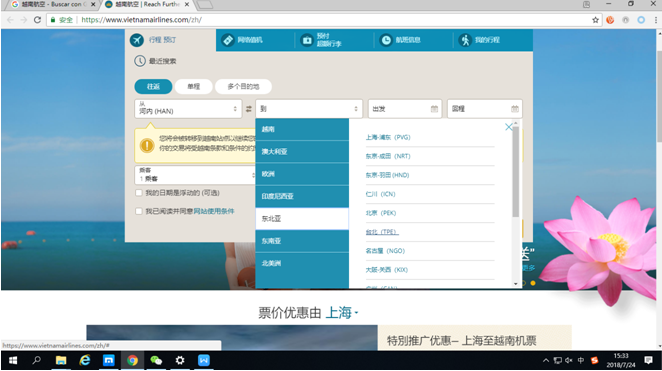Image resolution: width=662 pixels, height=371 pixels.
Task: Choose the Tokyo Narita (NRT) destination
Action: point(388,156)
